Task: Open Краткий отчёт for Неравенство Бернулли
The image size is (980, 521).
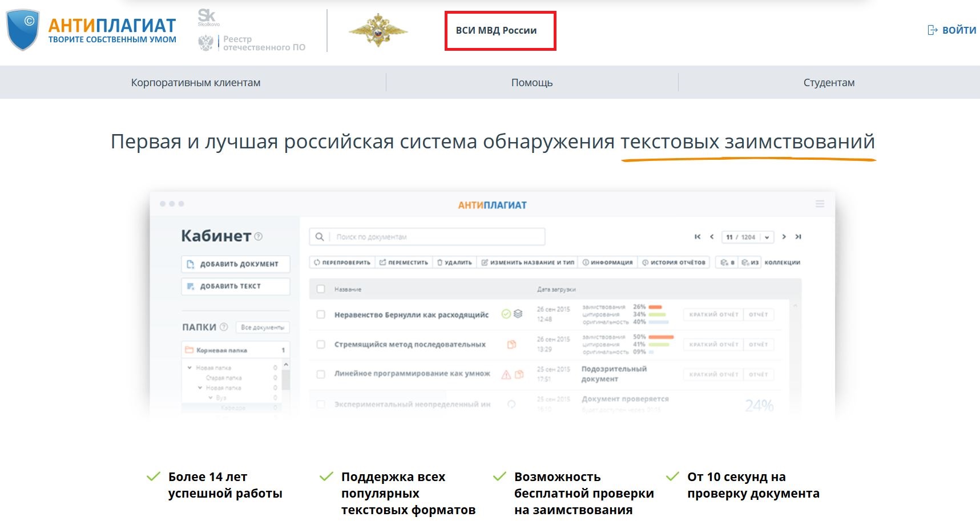Action: pyautogui.click(x=713, y=314)
